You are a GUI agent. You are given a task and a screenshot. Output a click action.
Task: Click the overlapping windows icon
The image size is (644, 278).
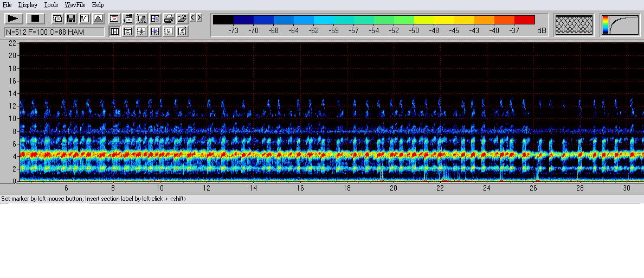57,18
